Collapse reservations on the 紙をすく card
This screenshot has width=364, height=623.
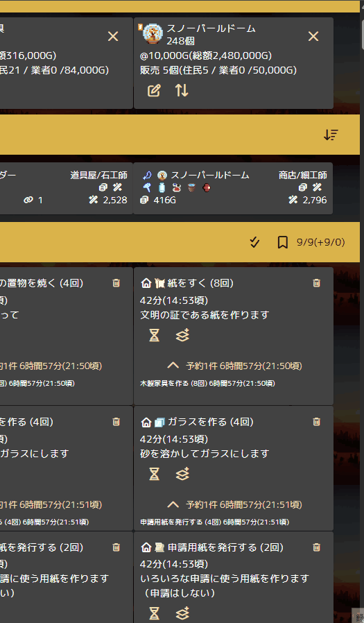pyautogui.click(x=173, y=366)
